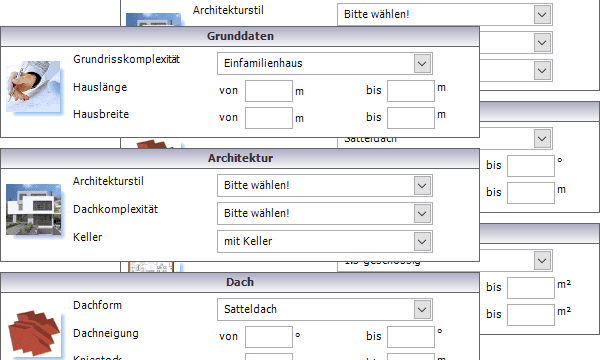Image resolution: width=600 pixels, height=360 pixels.
Task: Click the Architektur panel header
Action: click(x=240, y=158)
